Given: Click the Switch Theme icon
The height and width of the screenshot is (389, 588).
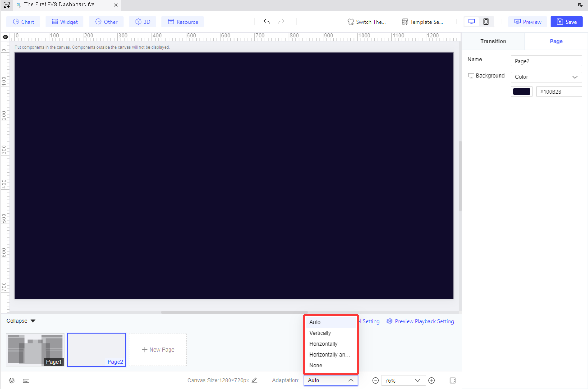Looking at the screenshot, I should (x=366, y=22).
